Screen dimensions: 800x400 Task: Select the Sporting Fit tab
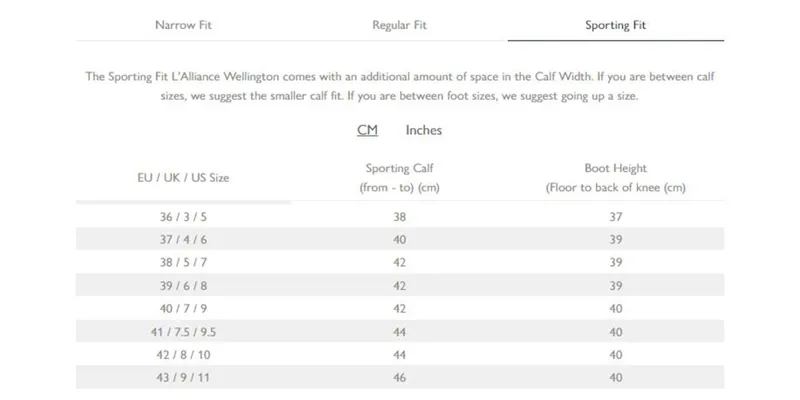coord(616,25)
